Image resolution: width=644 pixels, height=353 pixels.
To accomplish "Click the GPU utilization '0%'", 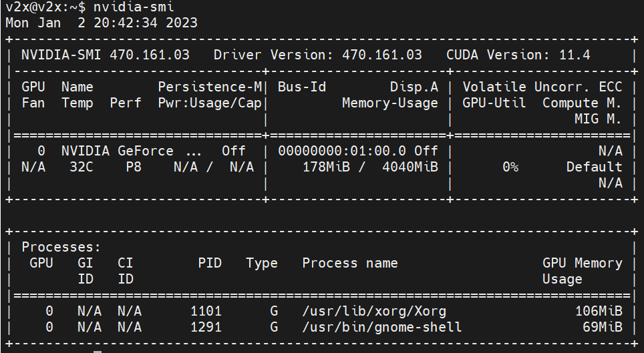I will 510,167.
